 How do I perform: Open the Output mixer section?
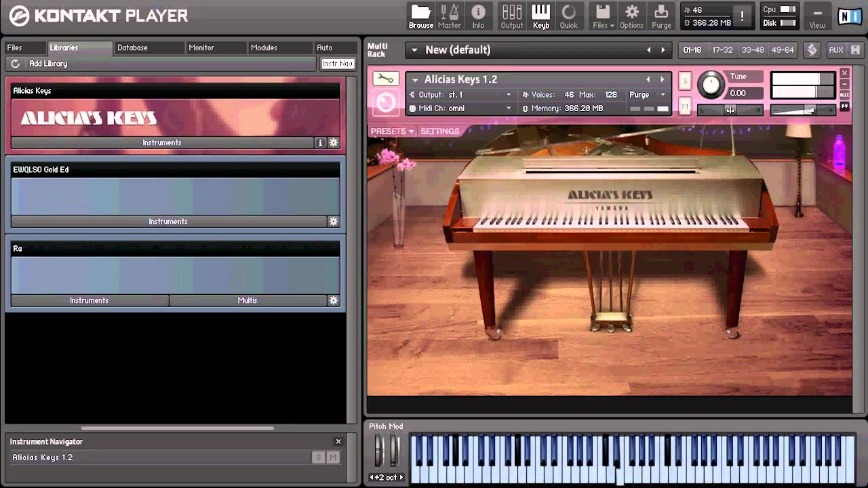(512, 16)
